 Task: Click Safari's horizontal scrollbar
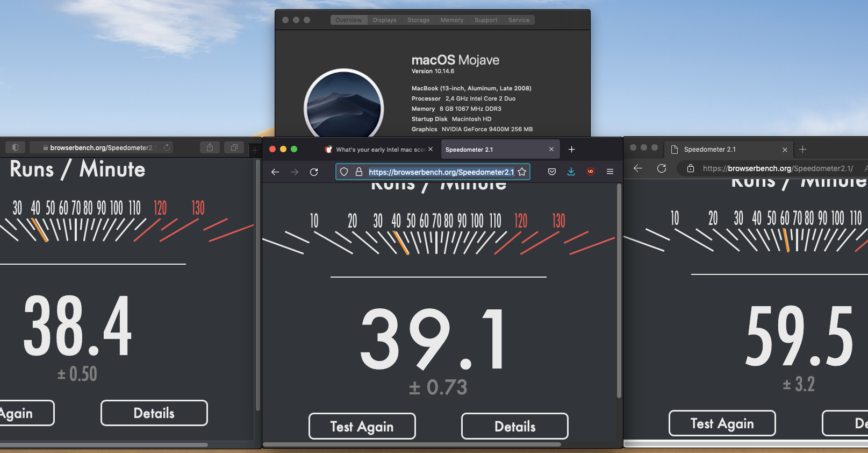104,445
